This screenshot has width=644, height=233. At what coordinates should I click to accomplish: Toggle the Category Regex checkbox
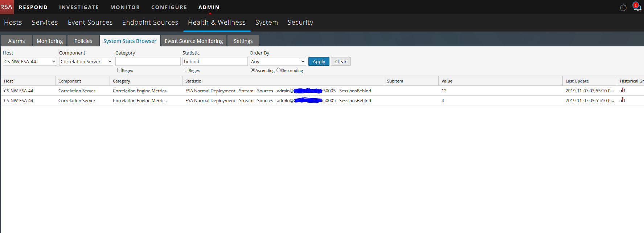click(x=119, y=70)
